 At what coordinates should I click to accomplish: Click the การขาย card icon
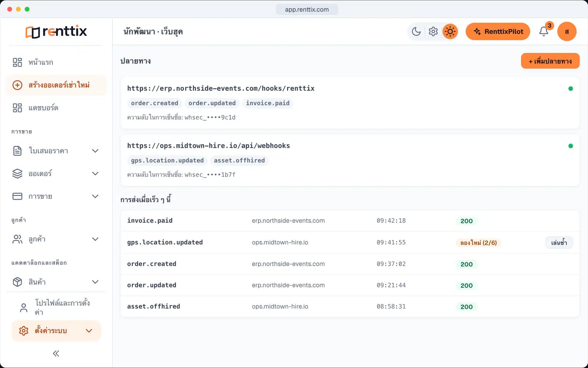click(17, 197)
